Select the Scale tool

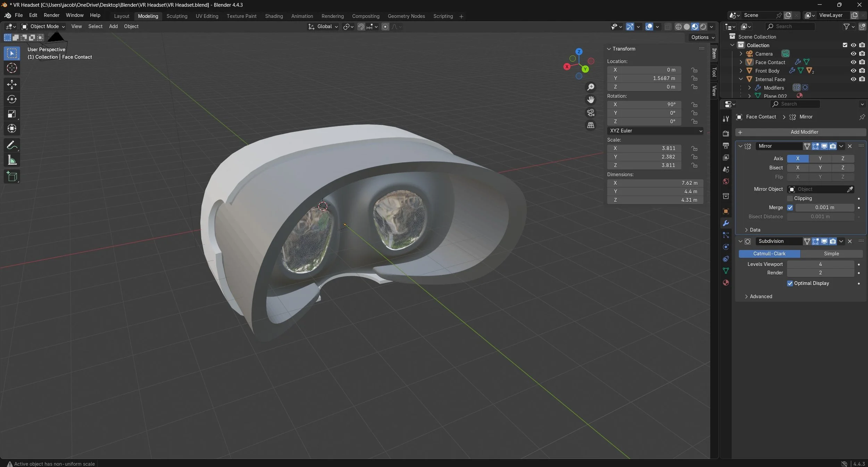pyautogui.click(x=12, y=114)
